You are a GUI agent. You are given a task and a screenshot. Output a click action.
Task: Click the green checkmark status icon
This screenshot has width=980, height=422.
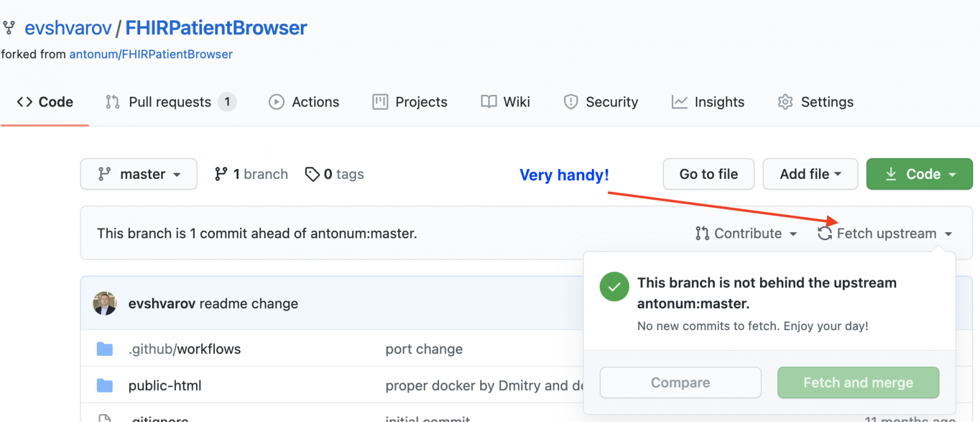tap(614, 287)
